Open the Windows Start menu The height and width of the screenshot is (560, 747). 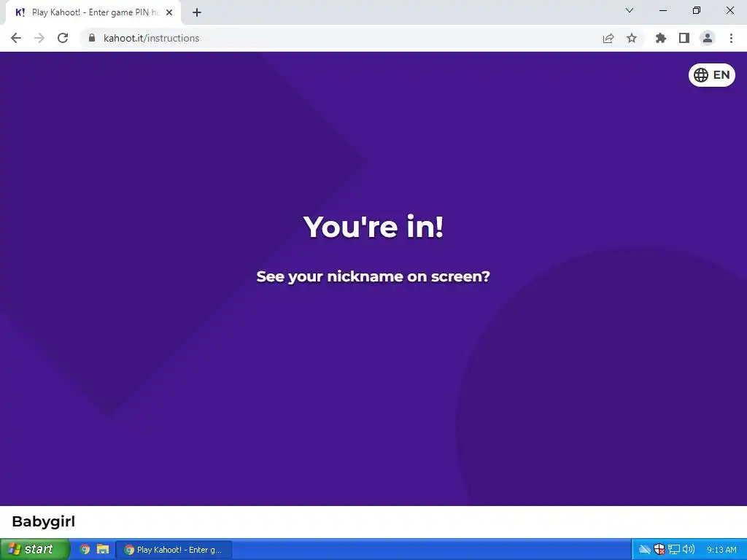(34, 550)
